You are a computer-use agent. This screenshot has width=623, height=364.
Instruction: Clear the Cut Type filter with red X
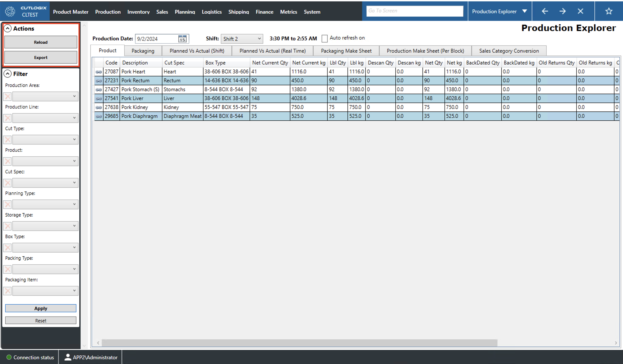click(x=7, y=139)
